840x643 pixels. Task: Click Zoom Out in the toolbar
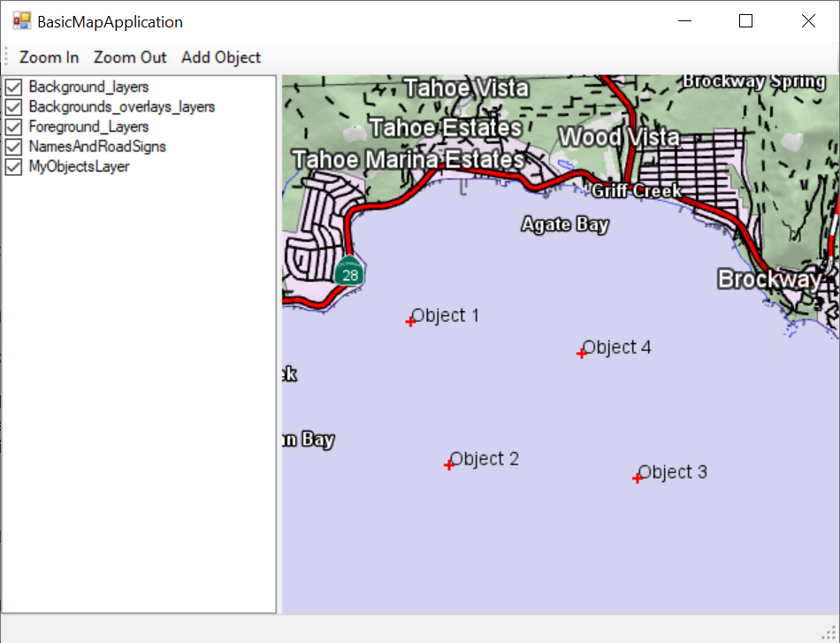pos(130,57)
